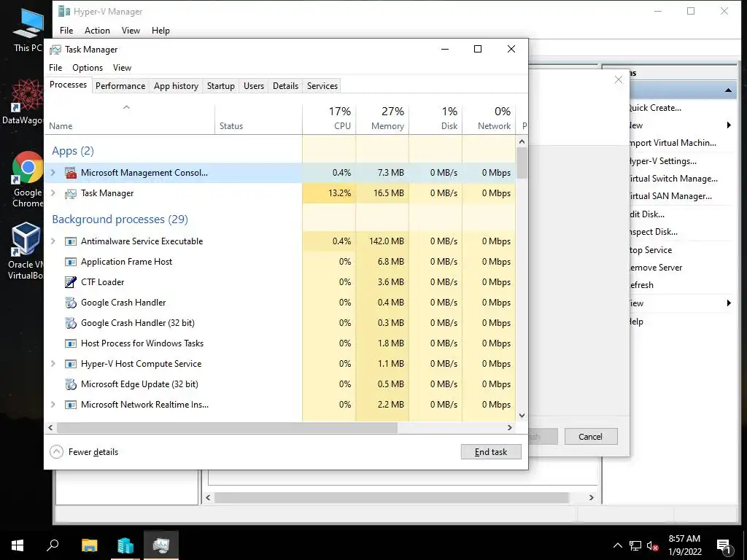Click Hyper-V Manager horizontal scrollbar right arrow
The width and height of the screenshot is (747, 560).
[x=591, y=497]
